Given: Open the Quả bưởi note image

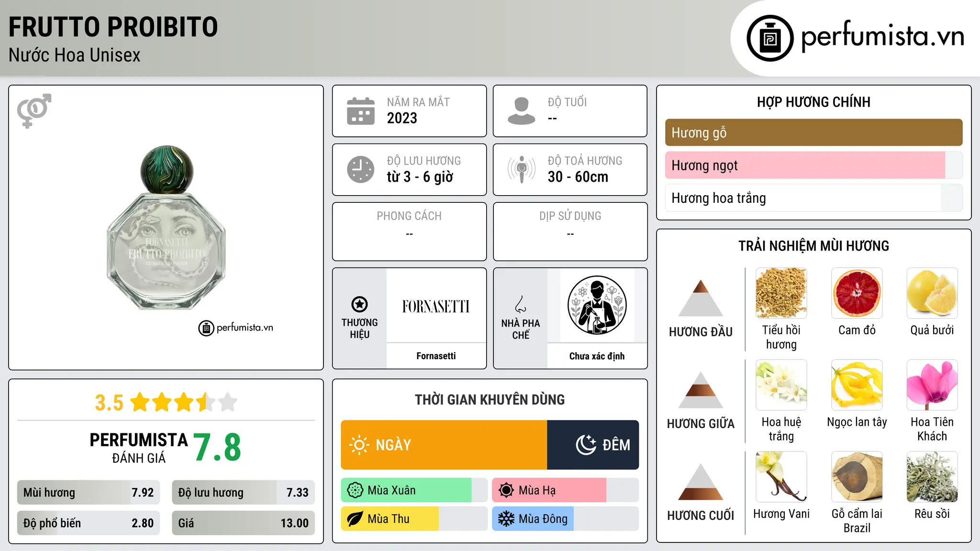Looking at the screenshot, I should (x=932, y=293).
